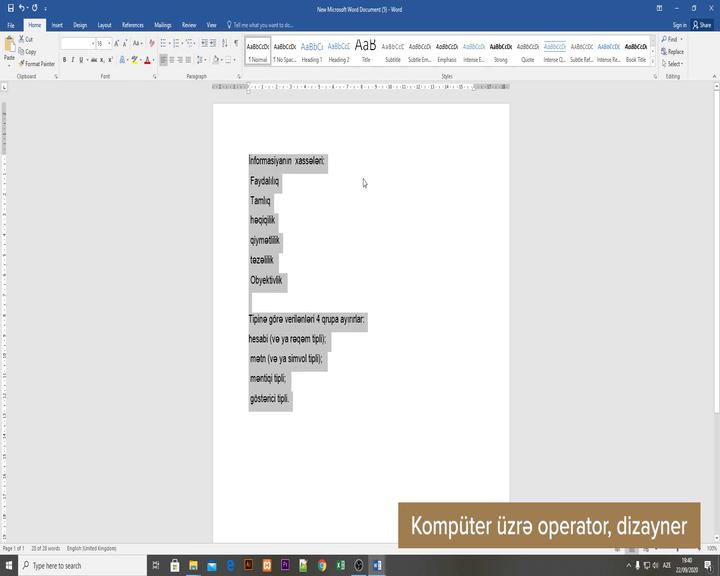Click the Share button
The image size is (720, 576).
coord(704,25)
